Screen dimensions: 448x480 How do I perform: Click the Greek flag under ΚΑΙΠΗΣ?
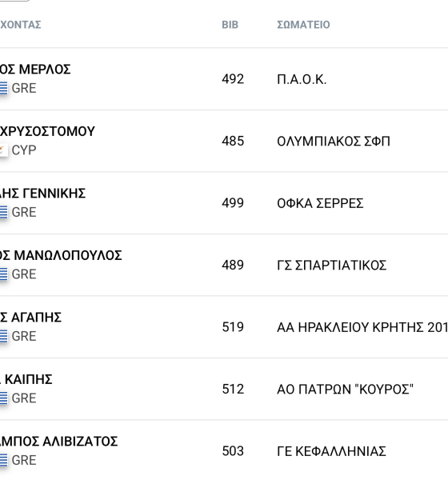(x=4, y=398)
